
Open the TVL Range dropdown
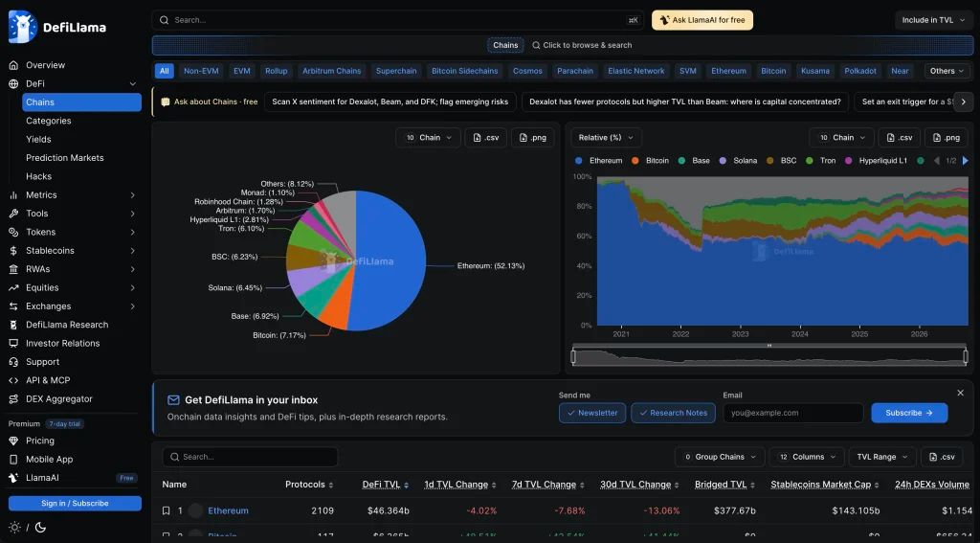tap(882, 458)
